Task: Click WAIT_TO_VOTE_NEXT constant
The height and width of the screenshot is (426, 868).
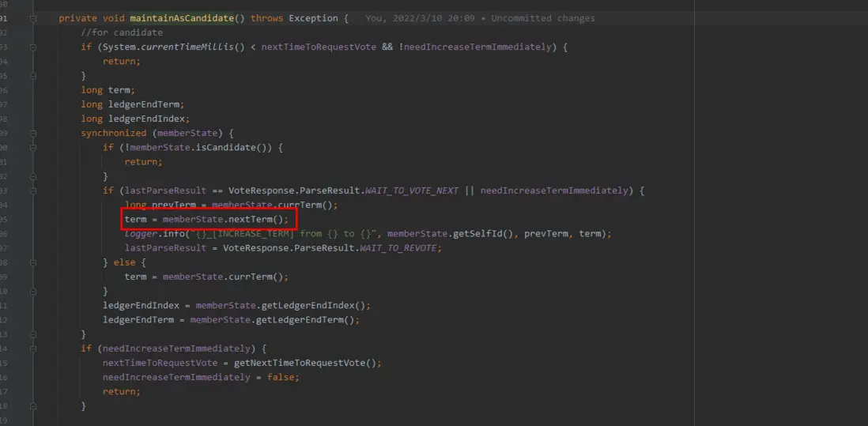Action: (x=411, y=191)
